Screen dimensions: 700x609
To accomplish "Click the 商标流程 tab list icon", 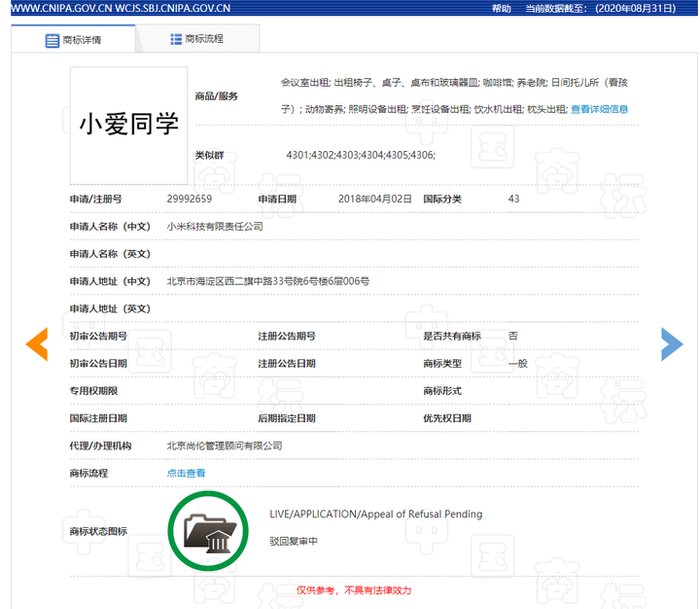I will [176, 39].
